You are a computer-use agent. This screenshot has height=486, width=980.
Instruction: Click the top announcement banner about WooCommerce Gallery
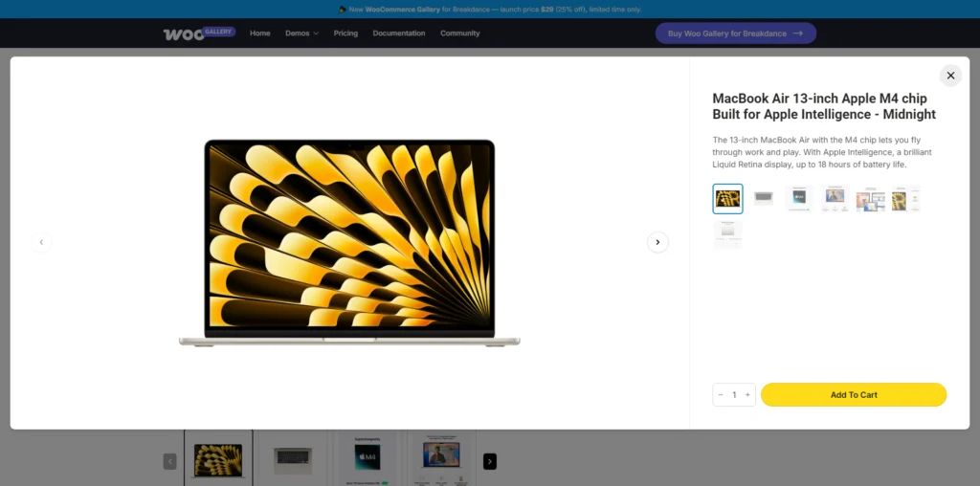tap(490, 10)
